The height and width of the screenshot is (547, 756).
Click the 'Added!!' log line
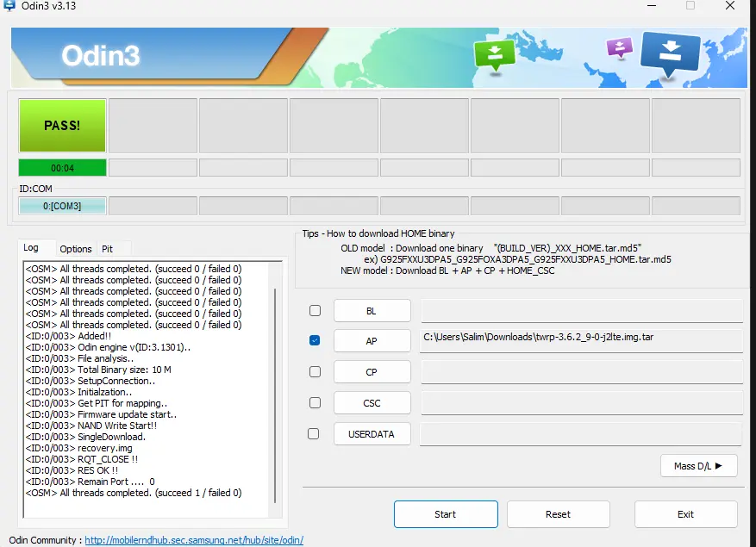(x=68, y=336)
